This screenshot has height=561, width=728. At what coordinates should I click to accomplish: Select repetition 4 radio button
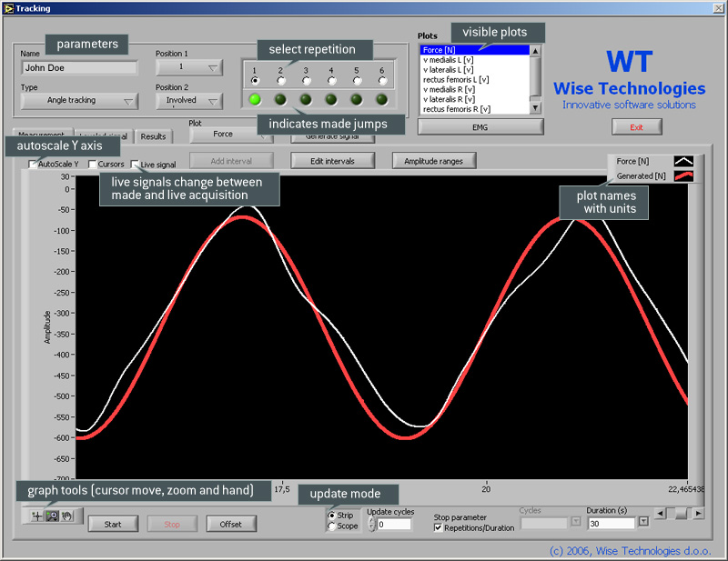[331, 81]
